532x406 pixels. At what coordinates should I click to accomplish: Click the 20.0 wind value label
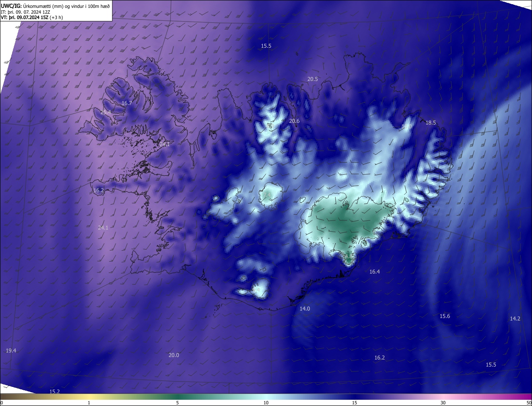pyautogui.click(x=174, y=355)
